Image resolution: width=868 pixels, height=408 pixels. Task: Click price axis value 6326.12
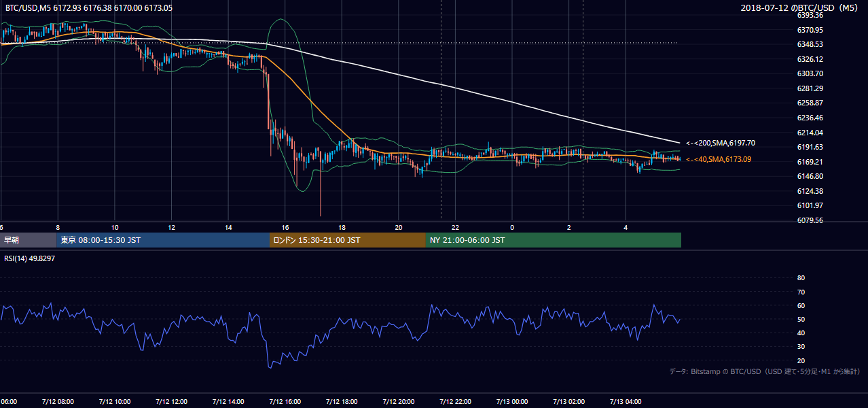tap(810, 59)
